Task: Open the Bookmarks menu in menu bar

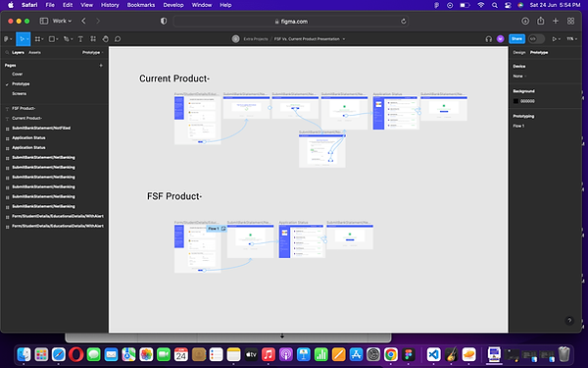Action: [x=140, y=5]
